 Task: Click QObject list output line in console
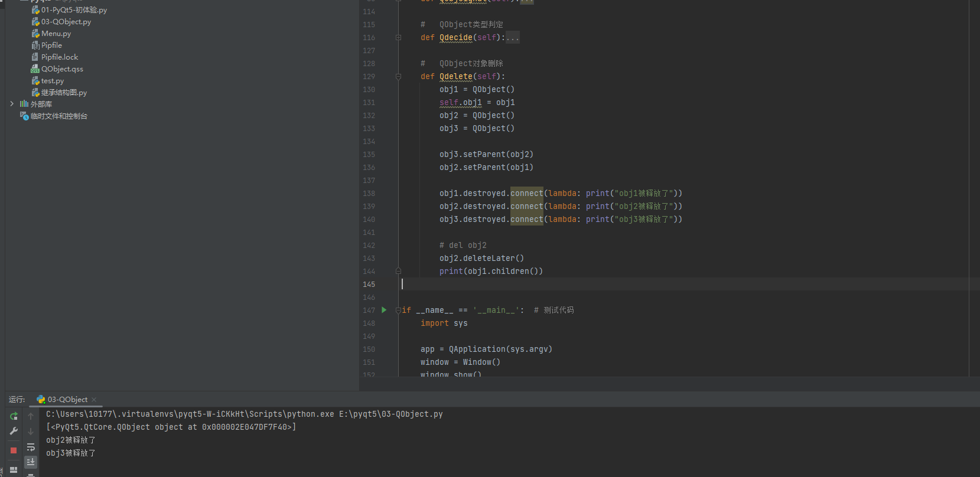tap(171, 427)
